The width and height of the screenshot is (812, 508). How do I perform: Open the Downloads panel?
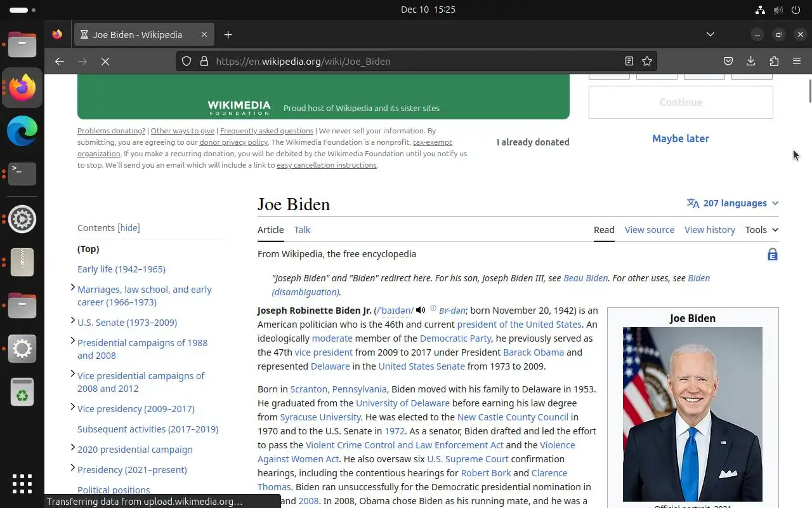click(751, 61)
